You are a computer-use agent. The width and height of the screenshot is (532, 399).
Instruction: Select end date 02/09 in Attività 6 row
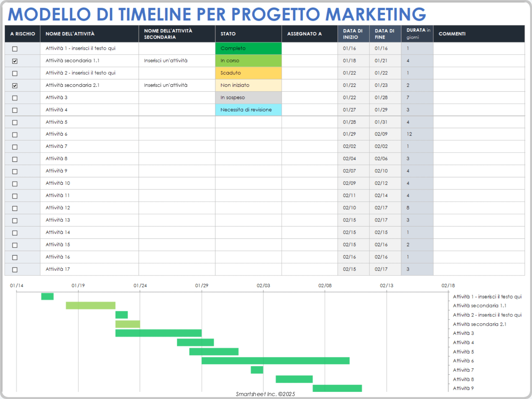coord(385,134)
